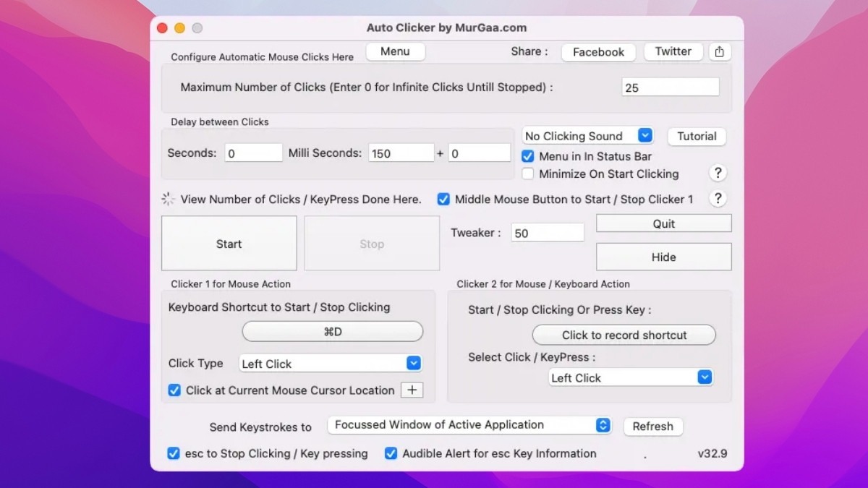Click the View Number of Clicks text
This screenshot has height=488, width=868.
[301, 199]
